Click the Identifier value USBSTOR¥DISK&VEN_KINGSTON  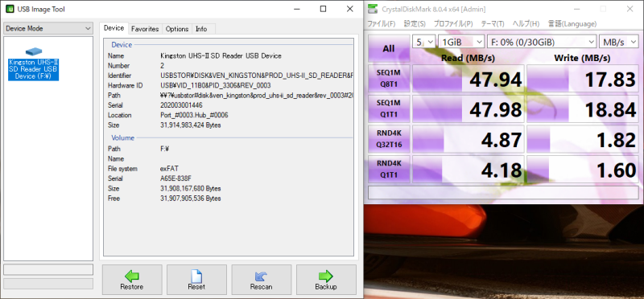(x=256, y=76)
